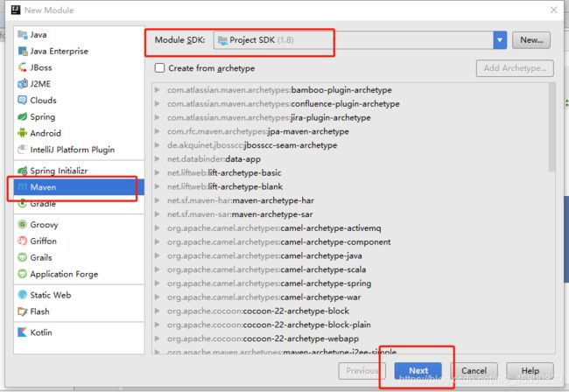The width and height of the screenshot is (569, 392).
Task: Select cocoon-22-archetype-webapp row text
Action: (x=263, y=339)
